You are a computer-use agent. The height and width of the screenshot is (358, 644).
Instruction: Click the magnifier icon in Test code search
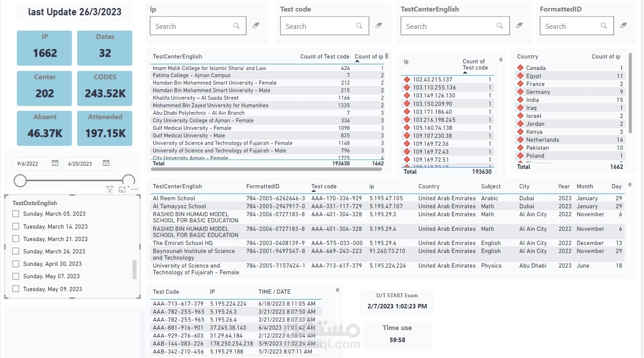[359, 26]
